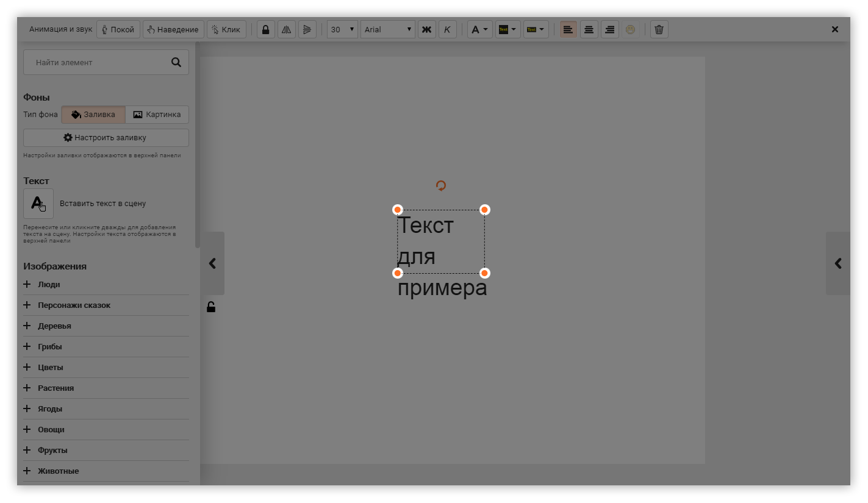
Task: Click the open padlock icon beside canvas
Action: [211, 307]
